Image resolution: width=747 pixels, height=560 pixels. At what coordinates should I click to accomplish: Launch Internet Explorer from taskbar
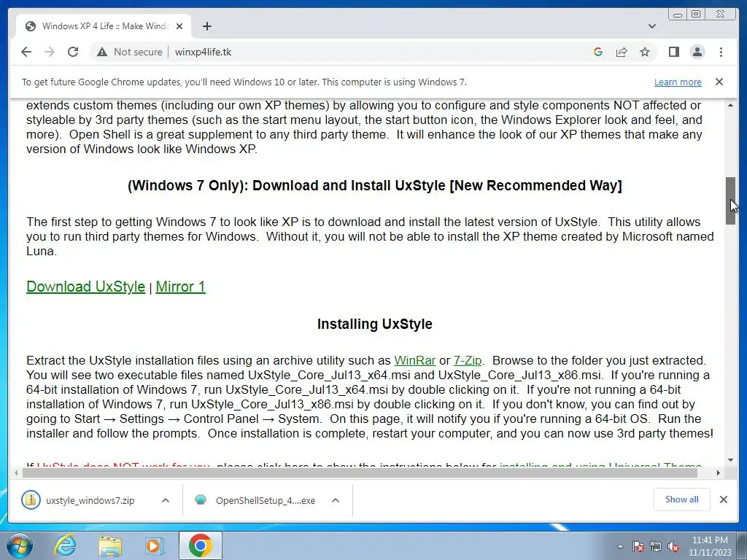pos(65,545)
